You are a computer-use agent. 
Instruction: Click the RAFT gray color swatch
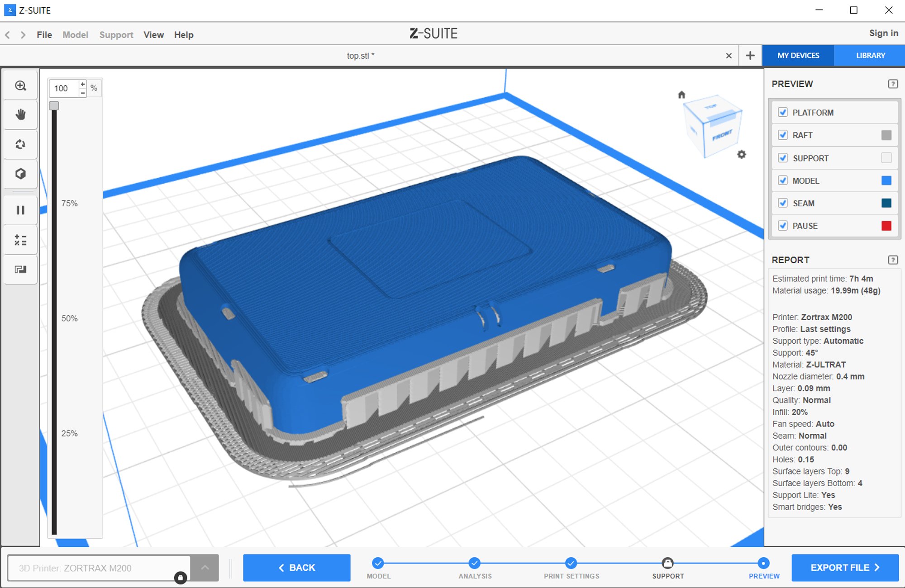click(886, 135)
